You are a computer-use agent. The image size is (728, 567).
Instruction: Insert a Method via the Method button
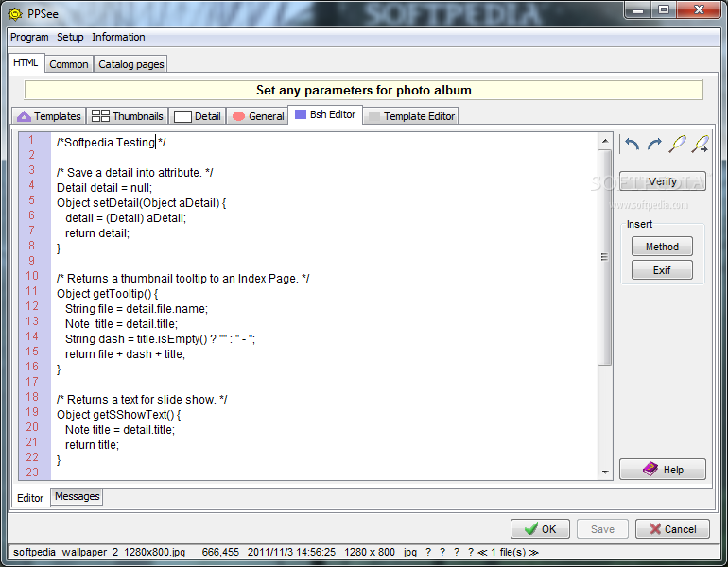662,247
